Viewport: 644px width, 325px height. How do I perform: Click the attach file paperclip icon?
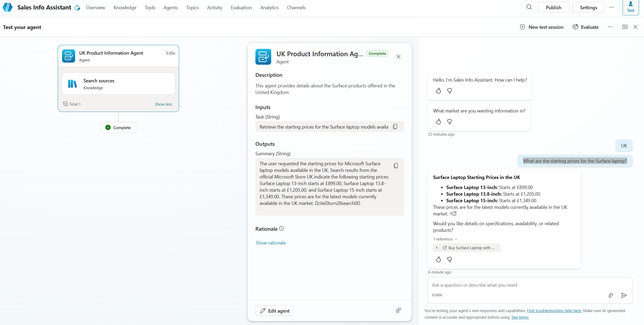tap(610, 295)
